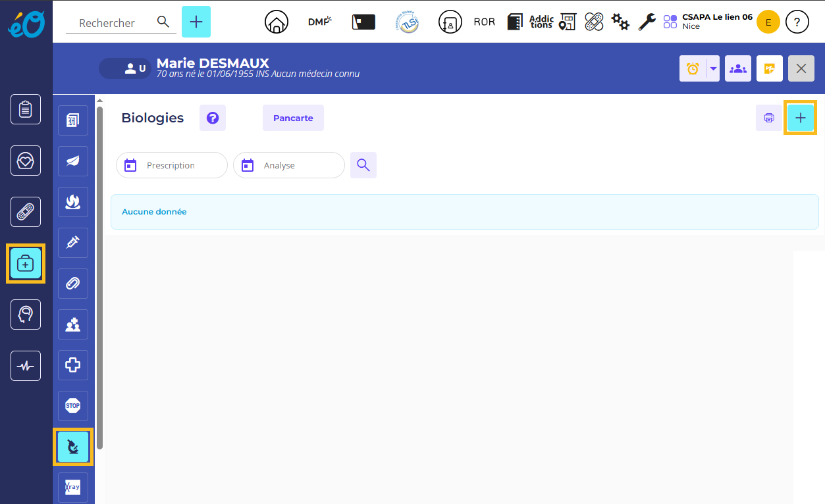This screenshot has width=825, height=504.
Task: Open the ROR directory shortcut
Action: [484, 22]
